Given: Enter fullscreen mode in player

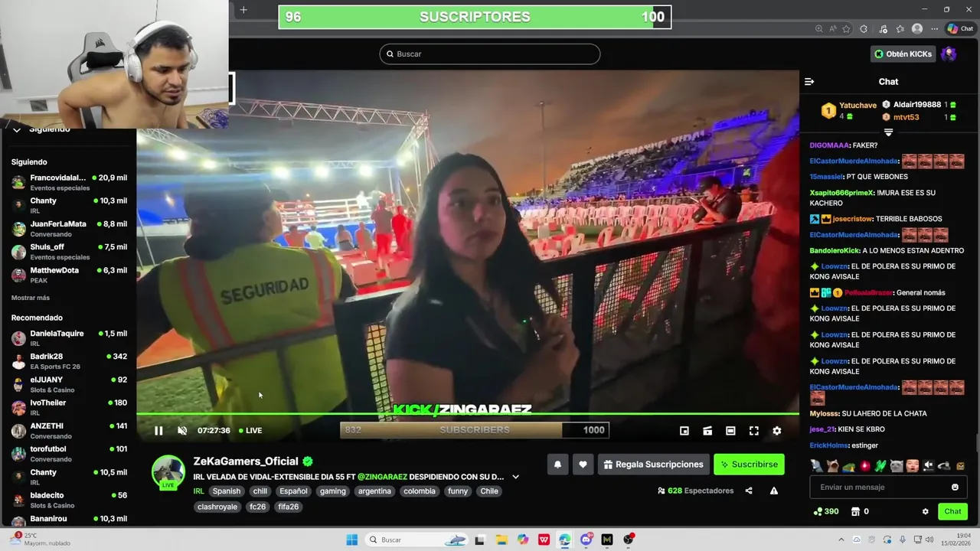Looking at the screenshot, I should [753, 431].
